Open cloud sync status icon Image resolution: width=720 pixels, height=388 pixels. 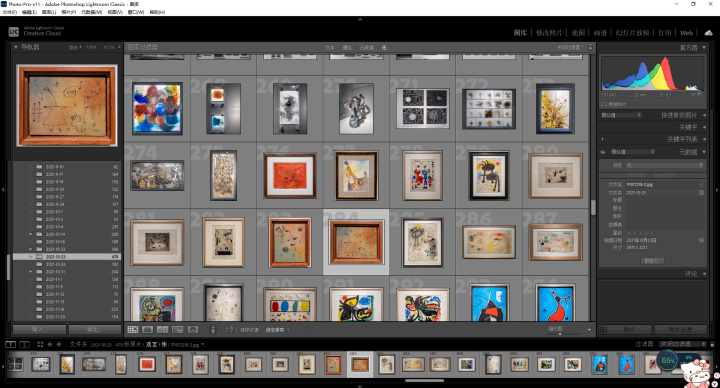(x=709, y=33)
